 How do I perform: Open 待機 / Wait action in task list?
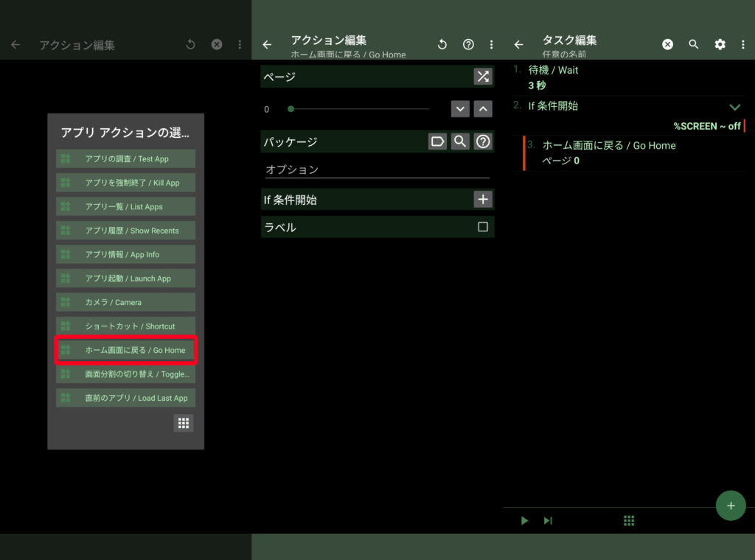tap(553, 77)
